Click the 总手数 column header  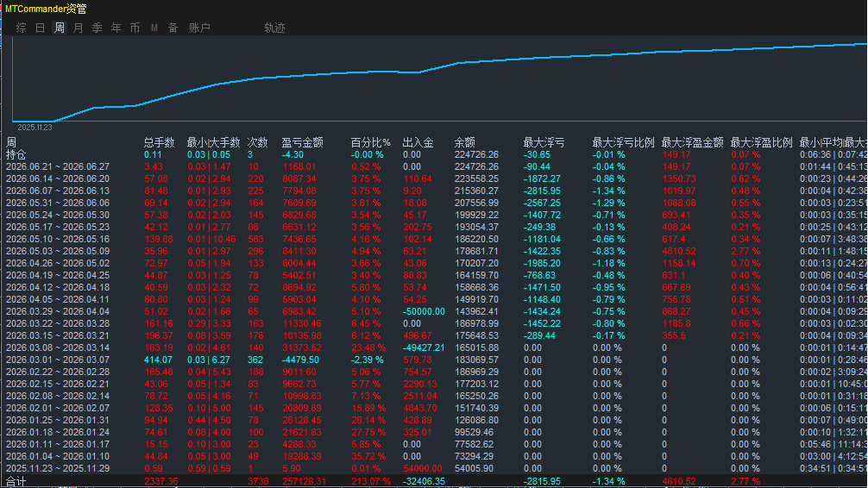pos(160,142)
